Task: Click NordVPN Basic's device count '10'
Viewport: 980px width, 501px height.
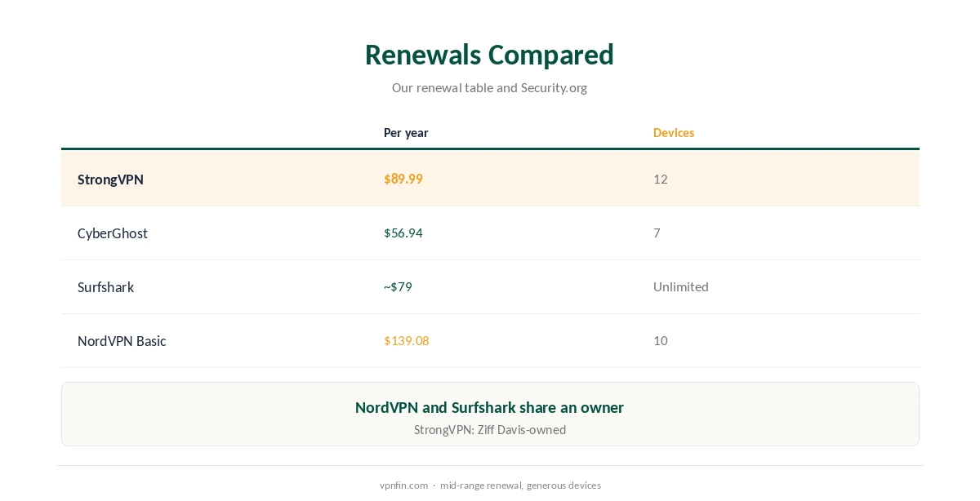Action: [x=661, y=340]
